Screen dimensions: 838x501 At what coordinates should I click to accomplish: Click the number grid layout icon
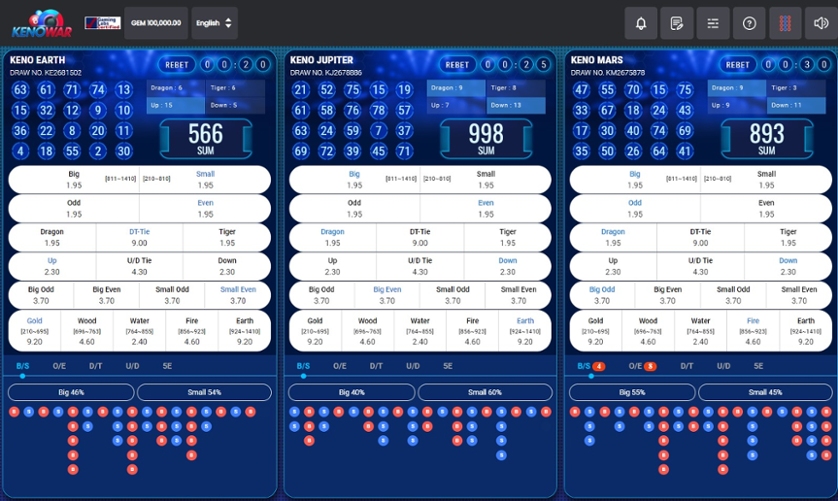coord(785,23)
